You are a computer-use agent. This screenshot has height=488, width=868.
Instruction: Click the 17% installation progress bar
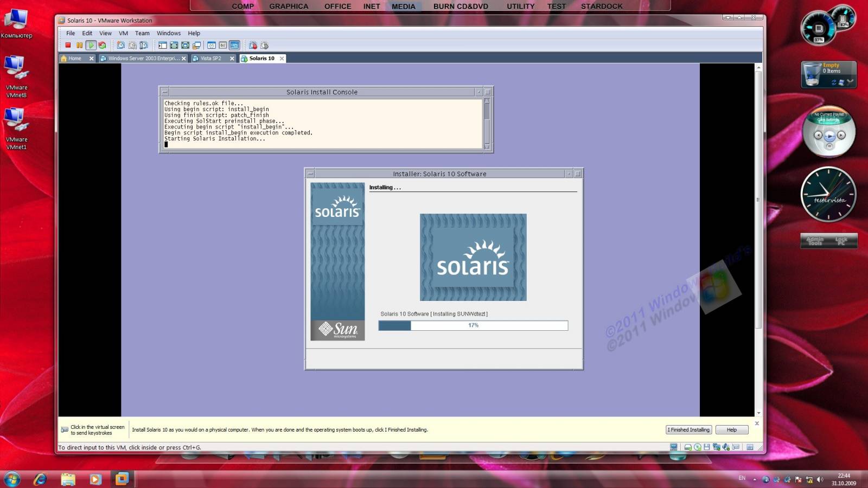(x=473, y=325)
